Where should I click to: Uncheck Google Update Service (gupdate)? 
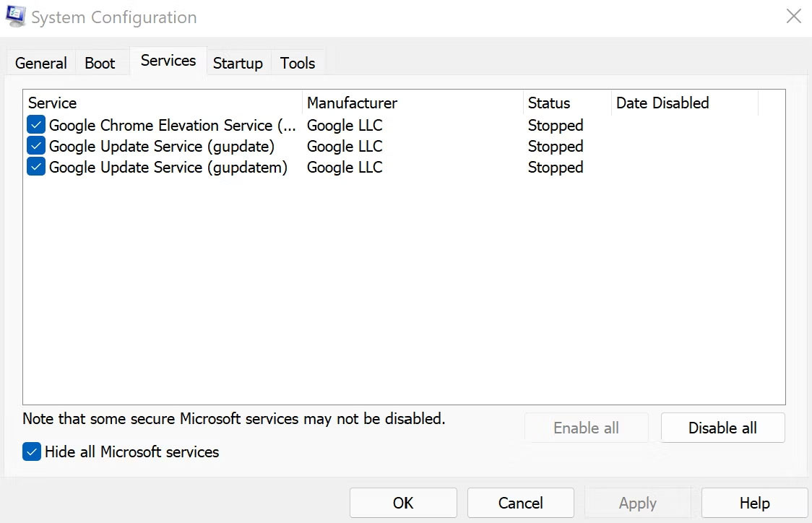coord(36,146)
